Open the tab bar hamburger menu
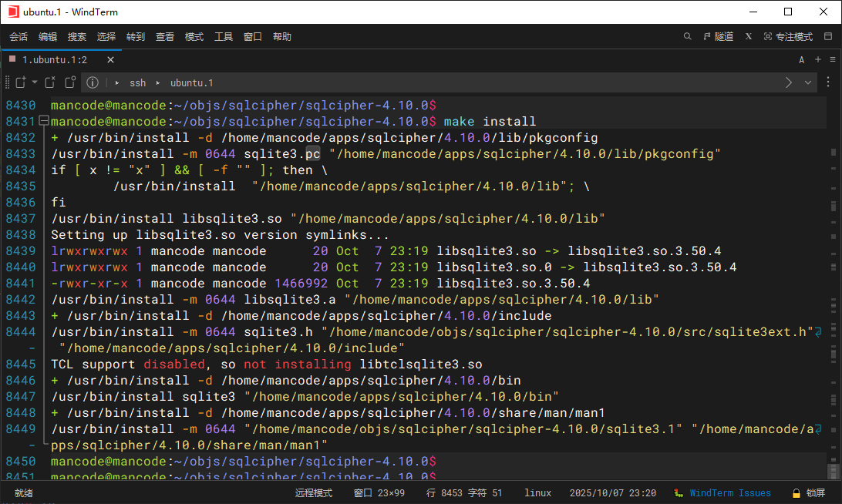Screen dimensions: 842x504 (x=832, y=59)
